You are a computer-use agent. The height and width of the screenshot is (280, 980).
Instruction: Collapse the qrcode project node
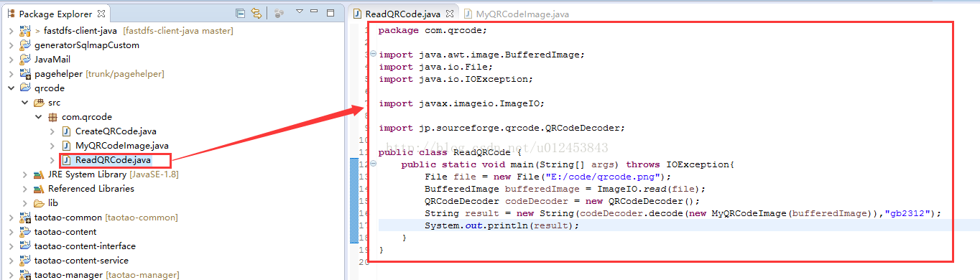(10, 88)
